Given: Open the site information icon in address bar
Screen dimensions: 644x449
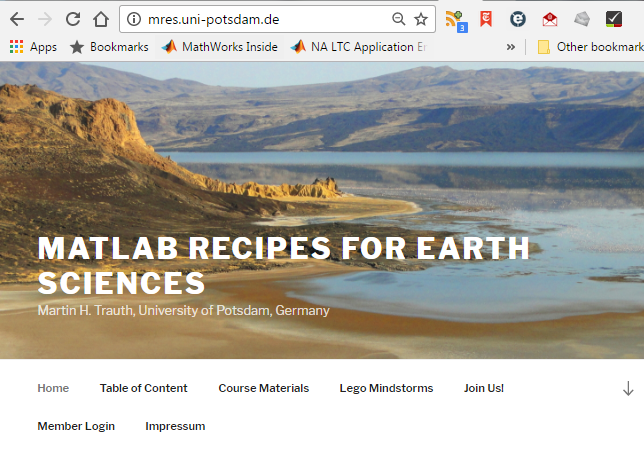Looking at the screenshot, I should (133, 19).
